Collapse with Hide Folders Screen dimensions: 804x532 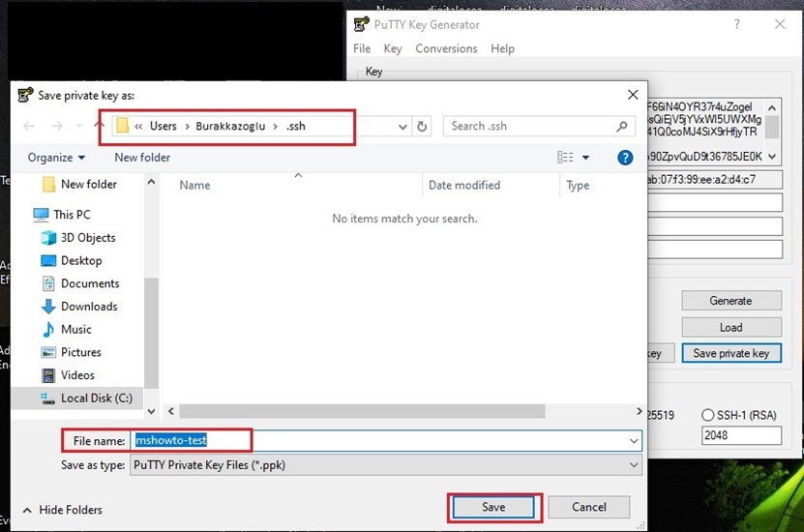click(x=63, y=510)
